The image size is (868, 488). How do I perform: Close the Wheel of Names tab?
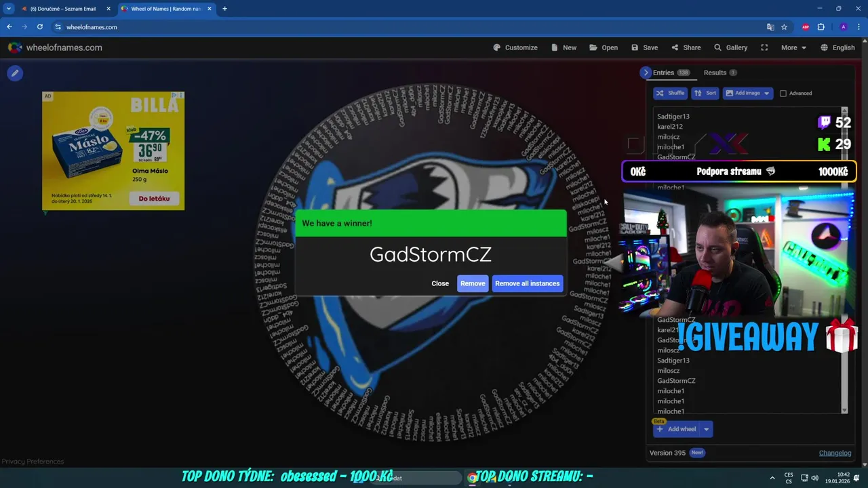(x=209, y=9)
